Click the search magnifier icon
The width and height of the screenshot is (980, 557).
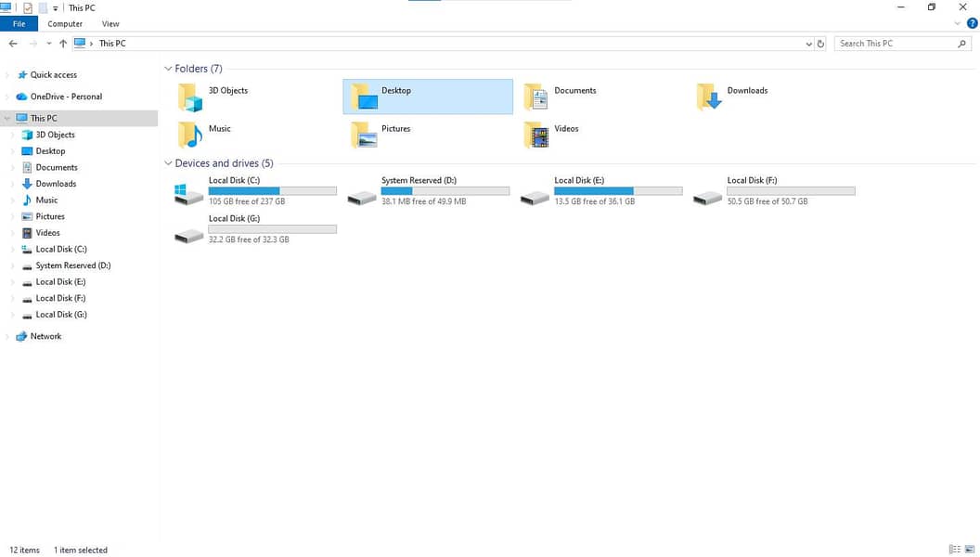[961, 44]
